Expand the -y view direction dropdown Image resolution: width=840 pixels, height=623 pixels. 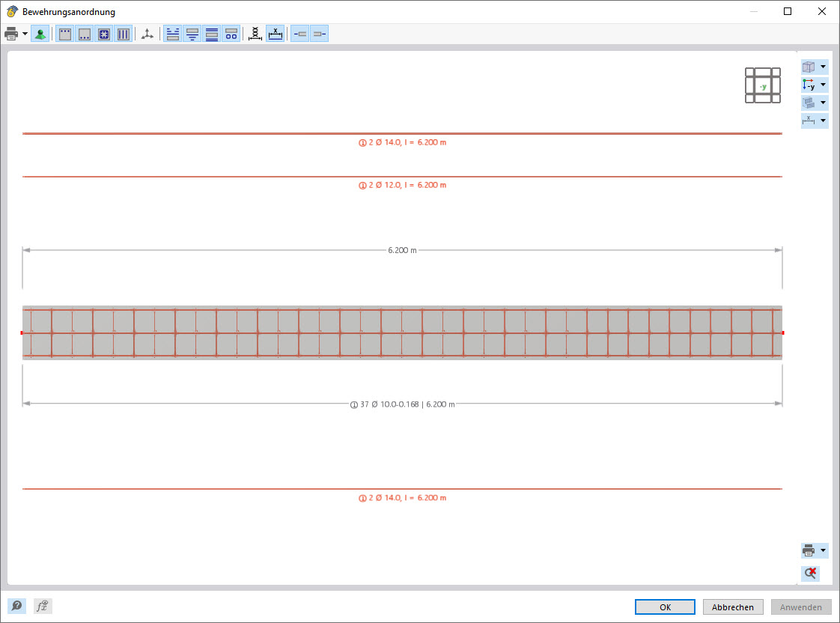point(824,85)
